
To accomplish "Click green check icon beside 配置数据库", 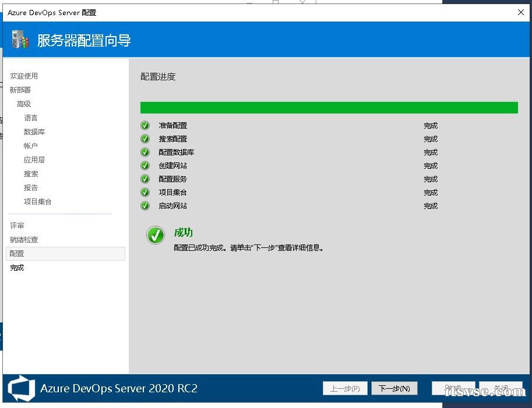I will pyautogui.click(x=145, y=152).
